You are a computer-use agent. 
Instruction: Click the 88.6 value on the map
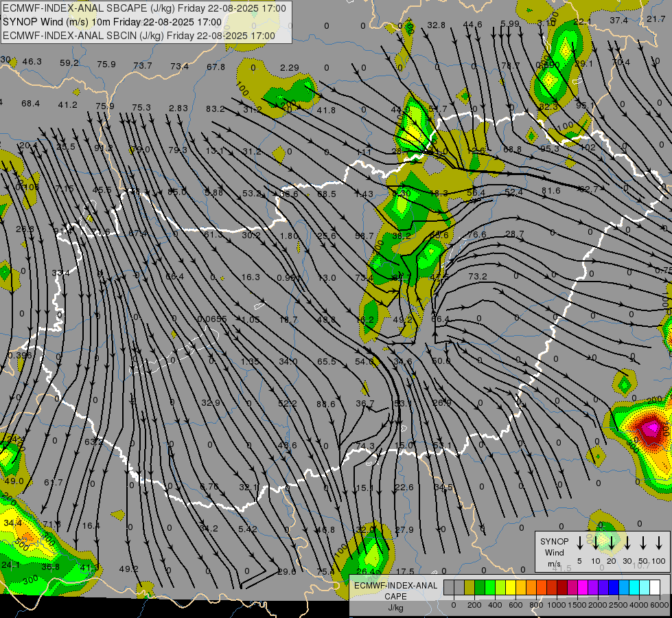[x=326, y=404]
